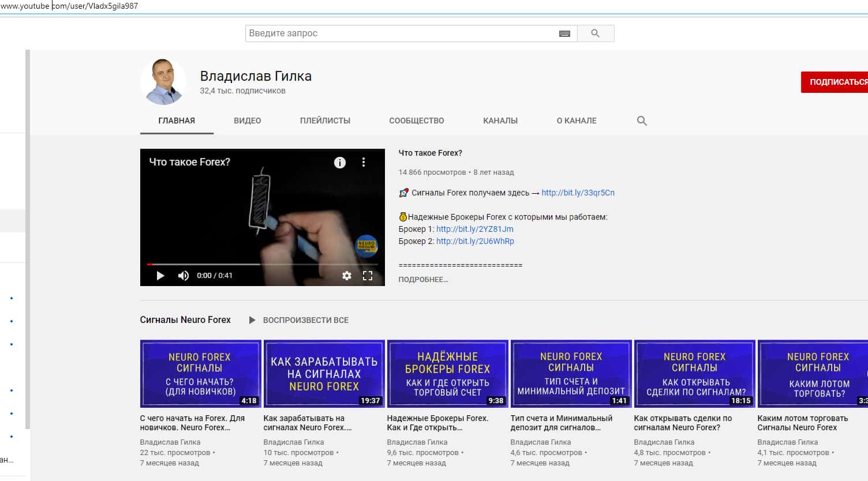This screenshot has height=481, width=868.
Task: Switch to the ВИДЕО tab
Action: 247,121
